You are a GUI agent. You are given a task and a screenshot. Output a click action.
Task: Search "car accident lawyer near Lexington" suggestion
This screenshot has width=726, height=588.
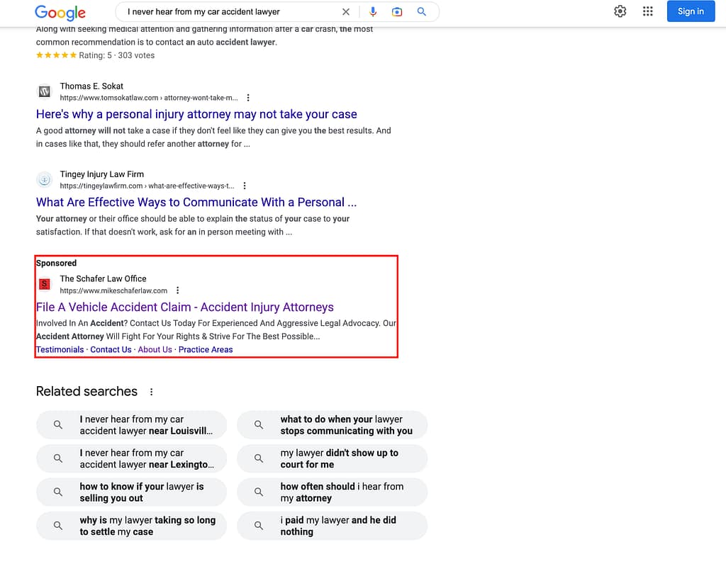pos(131,458)
